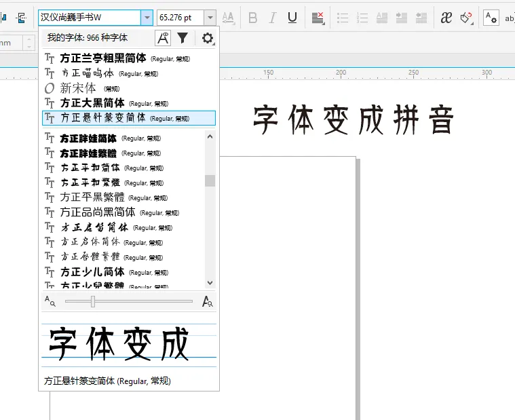Click the font name input field
Image resolution: width=515 pixels, height=420 pixels.
pos(88,18)
